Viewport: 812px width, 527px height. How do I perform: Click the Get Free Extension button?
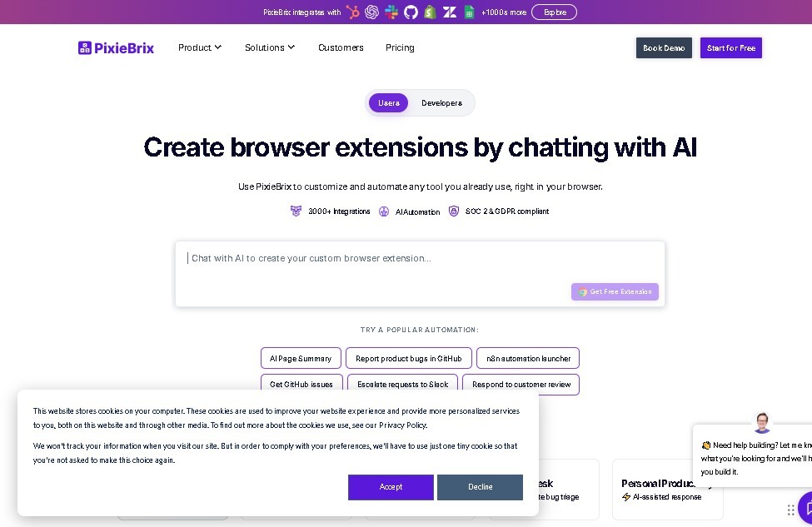click(615, 291)
